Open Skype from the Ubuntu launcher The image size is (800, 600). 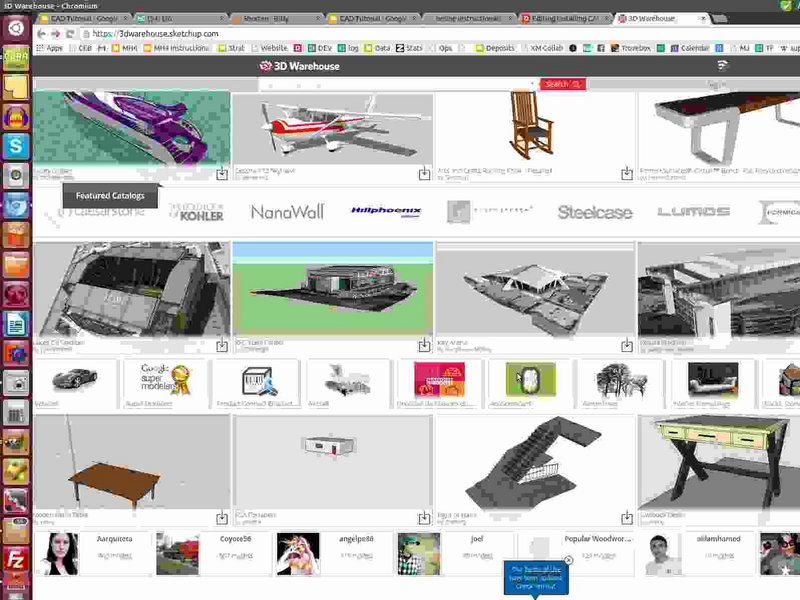15,146
